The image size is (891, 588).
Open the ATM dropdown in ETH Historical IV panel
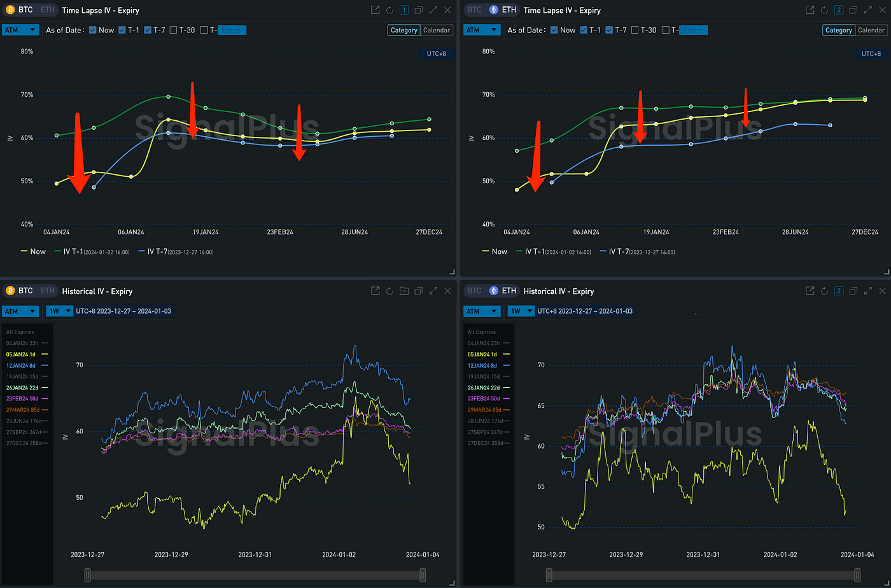[482, 311]
